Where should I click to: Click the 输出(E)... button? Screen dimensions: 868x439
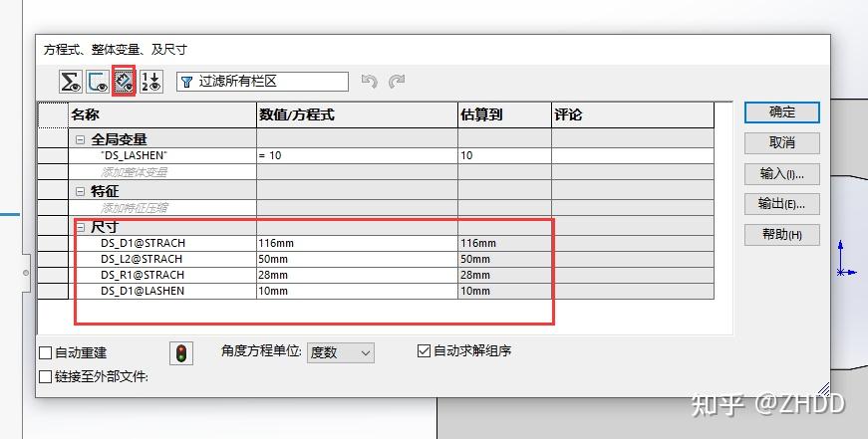tap(781, 204)
